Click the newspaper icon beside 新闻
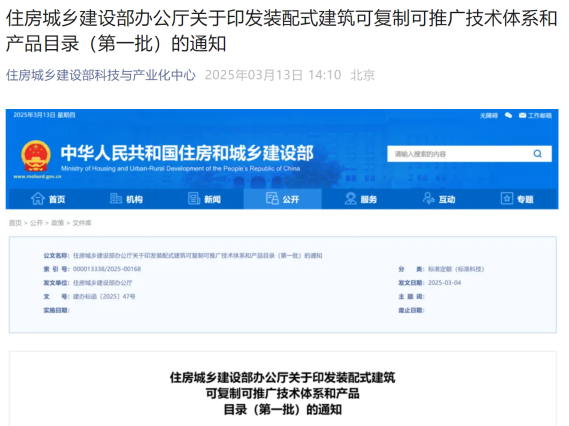Viewport: 569px width, 426px height. tap(194, 198)
